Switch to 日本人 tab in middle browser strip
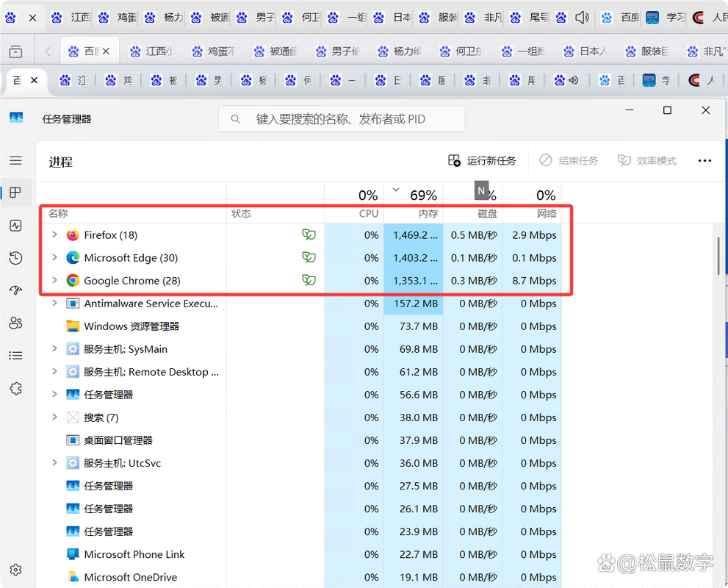728x588 pixels. tap(586, 51)
